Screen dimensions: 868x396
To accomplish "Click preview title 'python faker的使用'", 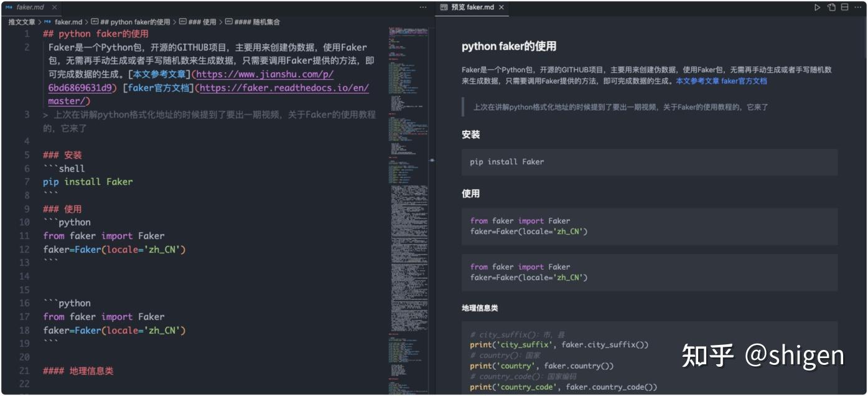I will [x=509, y=46].
